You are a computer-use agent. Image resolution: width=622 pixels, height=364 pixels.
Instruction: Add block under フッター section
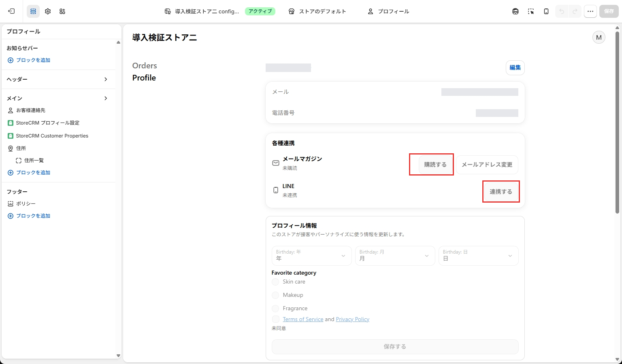29,216
